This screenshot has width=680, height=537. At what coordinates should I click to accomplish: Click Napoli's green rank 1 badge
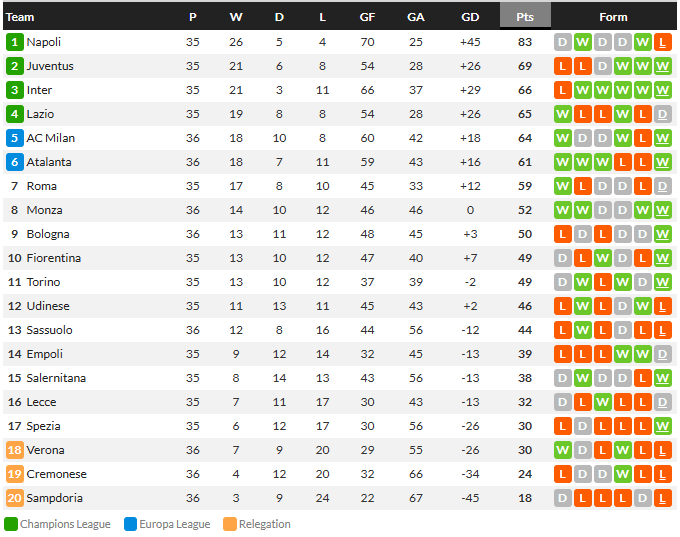[15, 42]
